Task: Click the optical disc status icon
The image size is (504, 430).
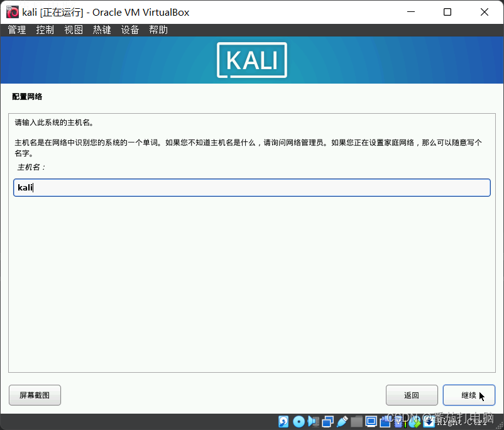Action: tap(299, 422)
